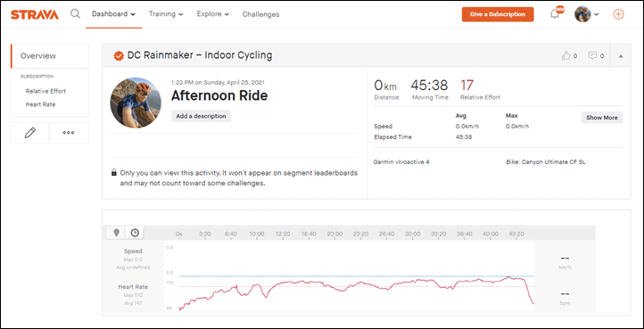Click Add a description field

202,116
